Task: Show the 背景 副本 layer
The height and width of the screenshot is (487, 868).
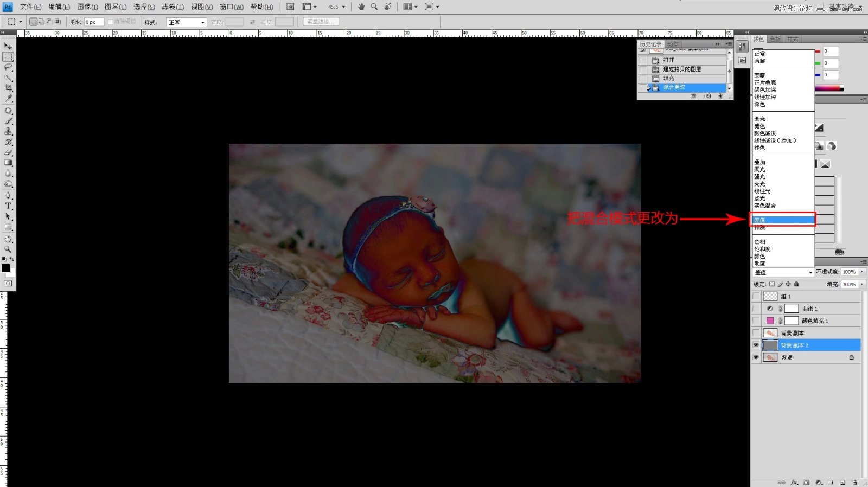Action: [x=756, y=333]
